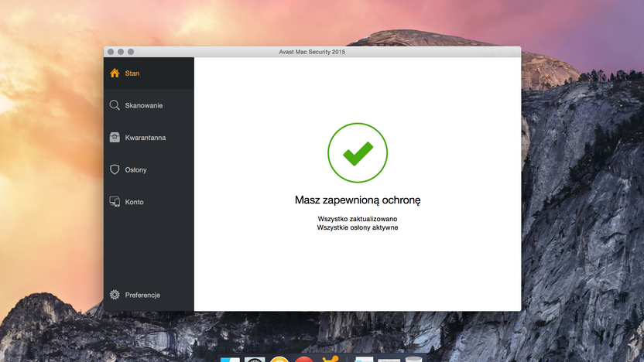Open the Stan home tab
644x362 pixels.
[149, 73]
